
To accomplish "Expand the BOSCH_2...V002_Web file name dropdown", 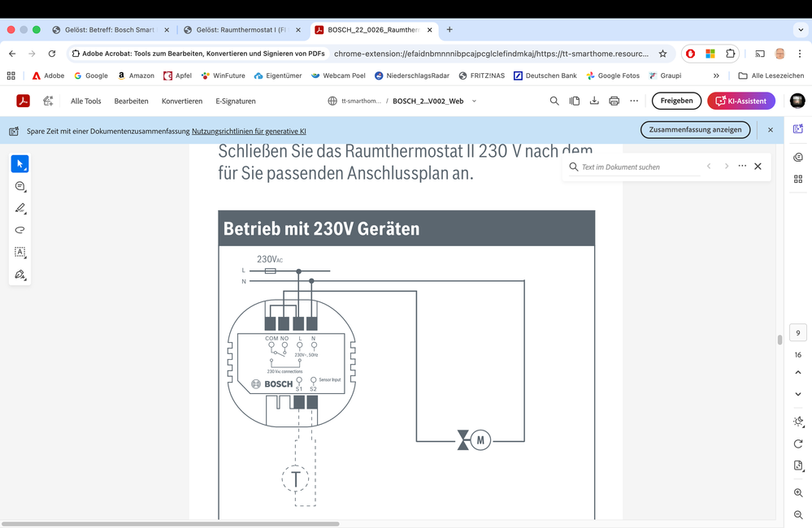I will click(475, 102).
